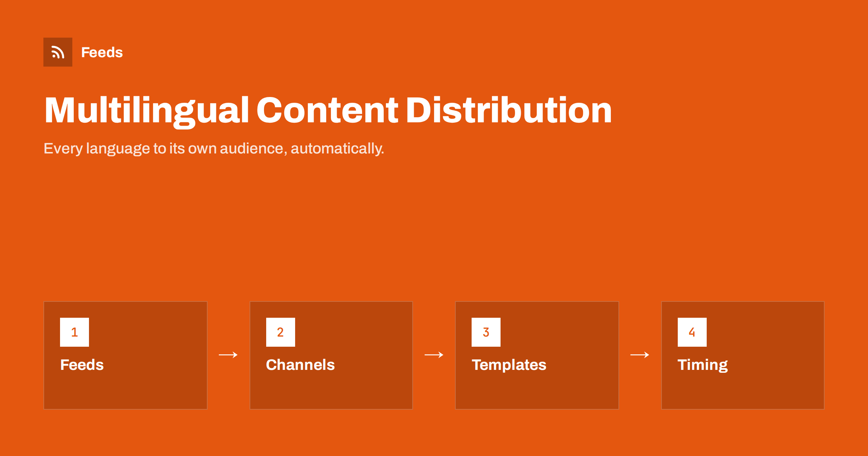Viewport: 868px width, 456px height.
Task: Click the RSS feed icon at top
Action: point(58,52)
